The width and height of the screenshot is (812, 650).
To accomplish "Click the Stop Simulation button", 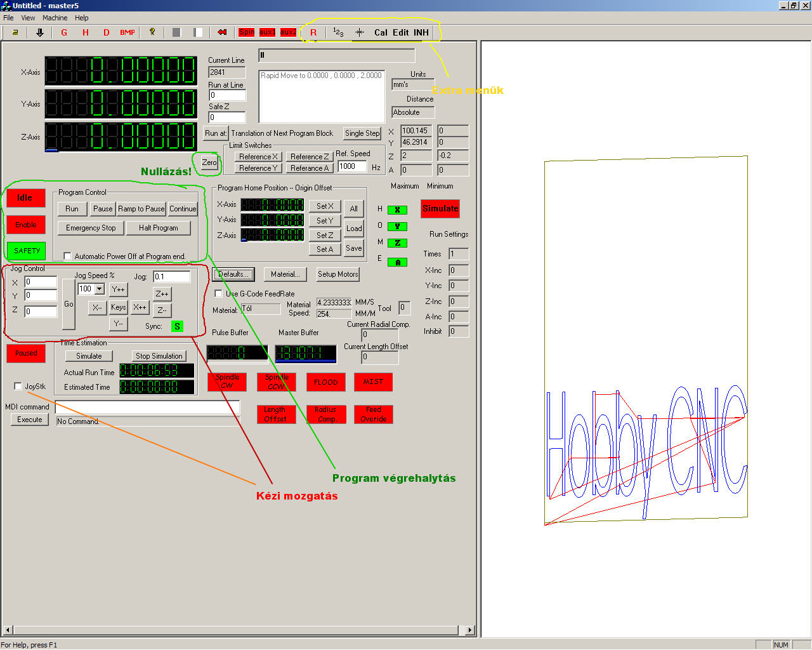I will click(159, 356).
